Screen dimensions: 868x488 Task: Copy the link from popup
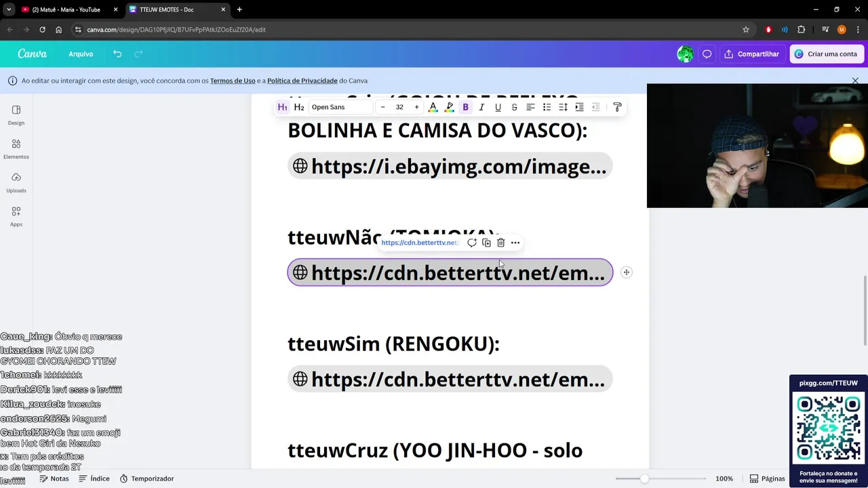(486, 243)
